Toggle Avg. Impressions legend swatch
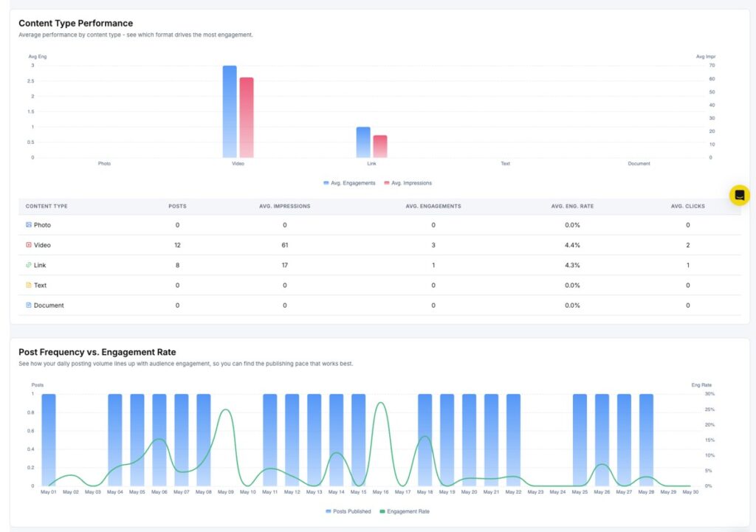This screenshot has width=756, height=532. 387,183
